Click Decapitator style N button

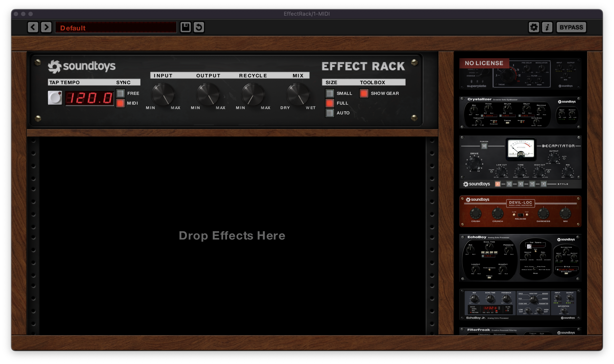(520, 184)
